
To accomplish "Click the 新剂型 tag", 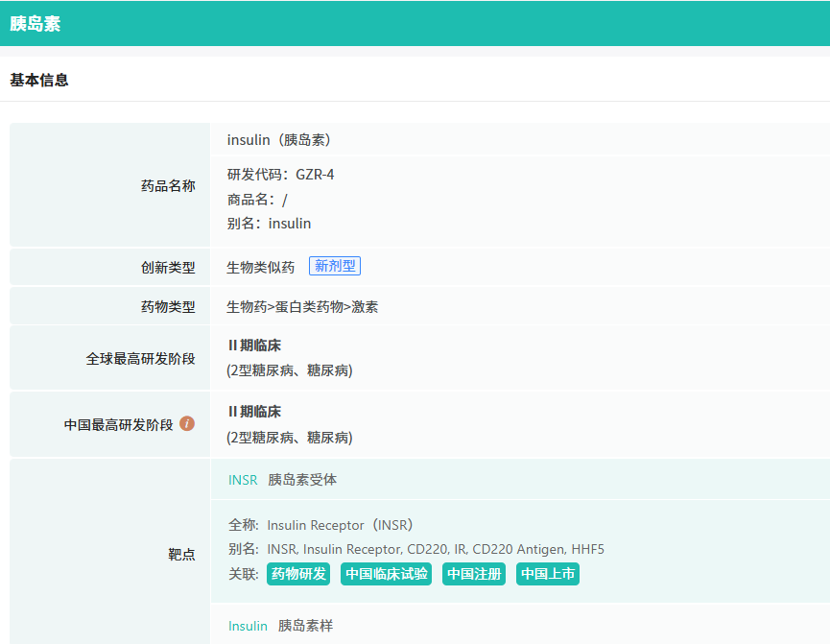I will coord(335,266).
